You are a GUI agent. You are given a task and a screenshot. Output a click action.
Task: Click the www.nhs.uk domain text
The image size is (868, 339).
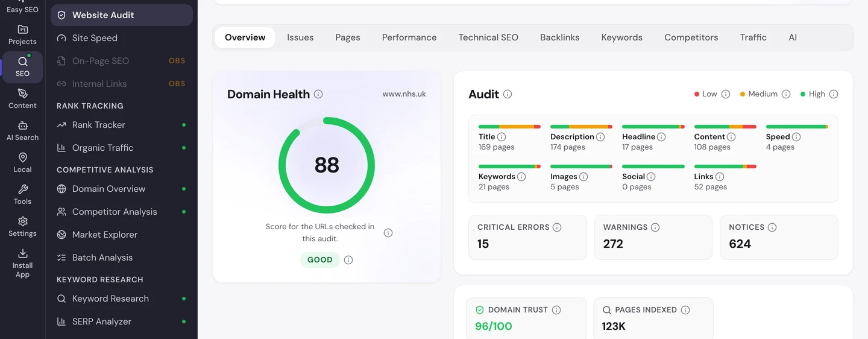click(404, 94)
